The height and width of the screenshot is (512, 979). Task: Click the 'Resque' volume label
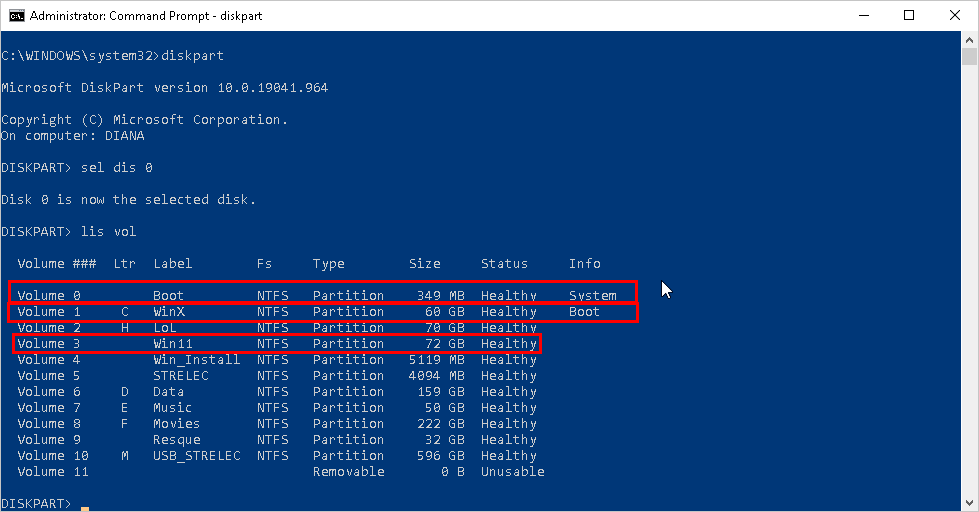(x=177, y=440)
